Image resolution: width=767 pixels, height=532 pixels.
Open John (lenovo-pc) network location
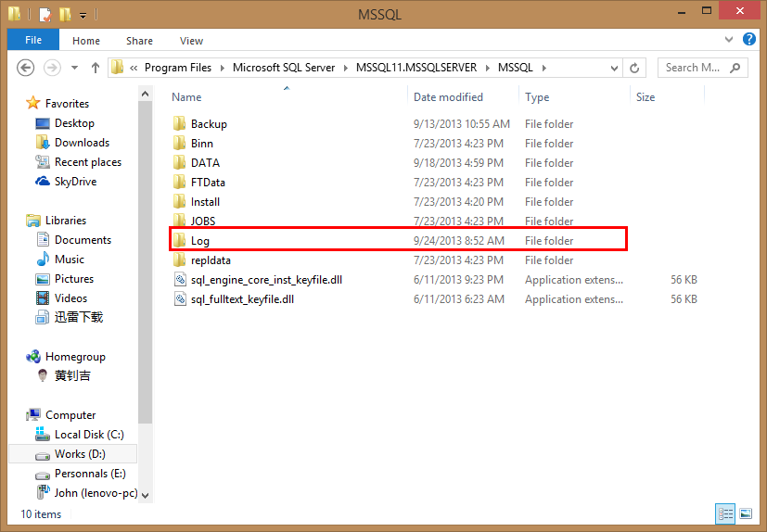pyautogui.click(x=96, y=493)
